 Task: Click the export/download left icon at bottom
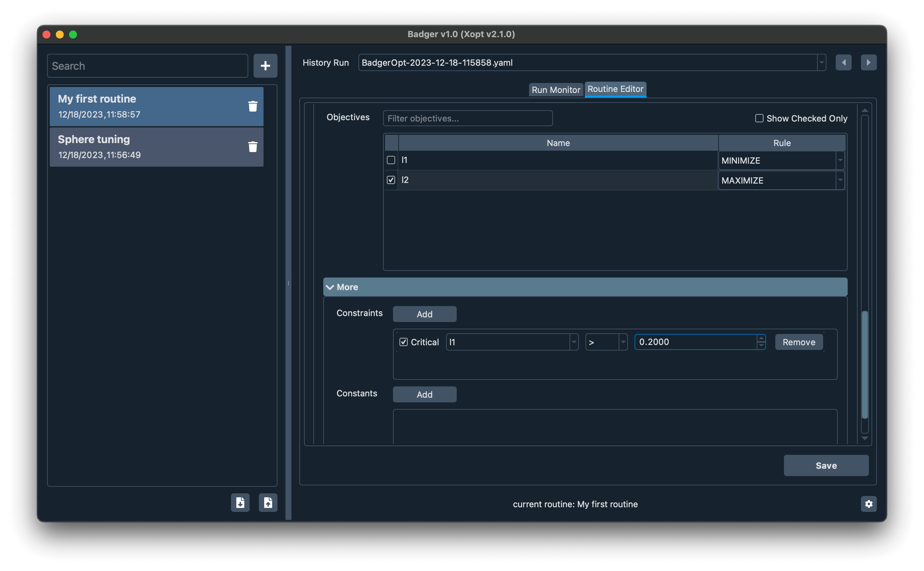coord(240,502)
